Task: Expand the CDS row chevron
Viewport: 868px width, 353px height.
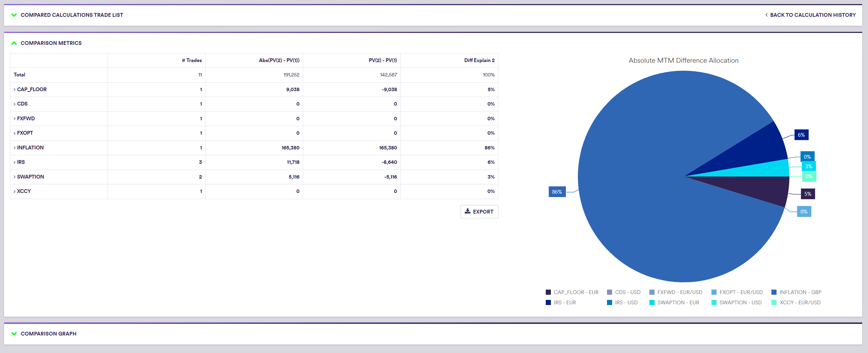Action: point(15,104)
